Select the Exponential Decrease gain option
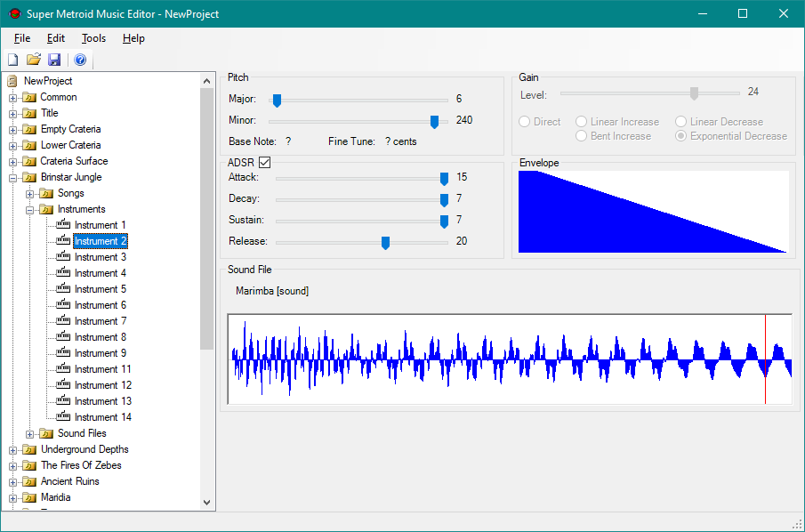The height and width of the screenshot is (532, 805). (680, 136)
